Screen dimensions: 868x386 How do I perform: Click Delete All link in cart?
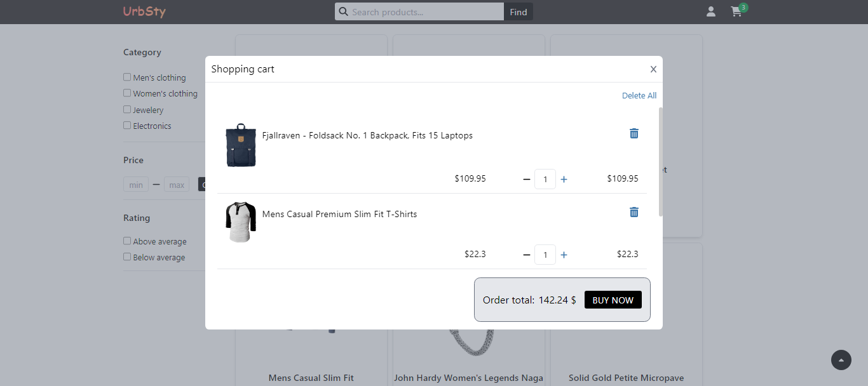coord(639,95)
